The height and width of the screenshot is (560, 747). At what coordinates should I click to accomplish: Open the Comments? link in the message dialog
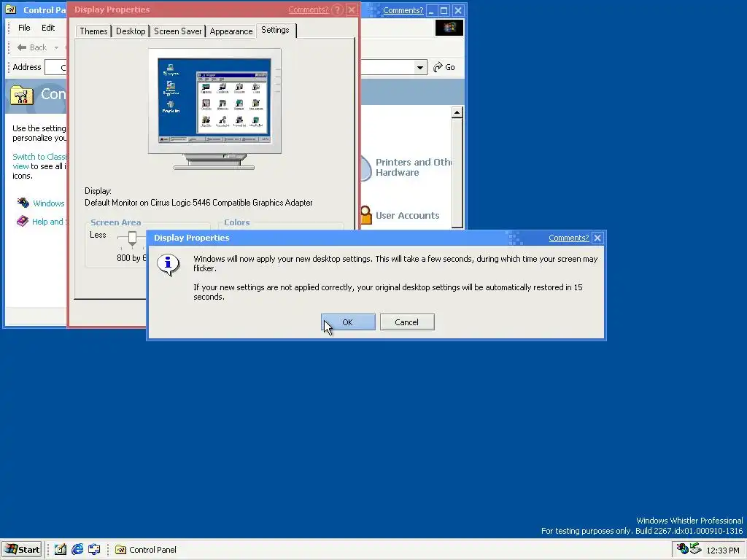568,238
